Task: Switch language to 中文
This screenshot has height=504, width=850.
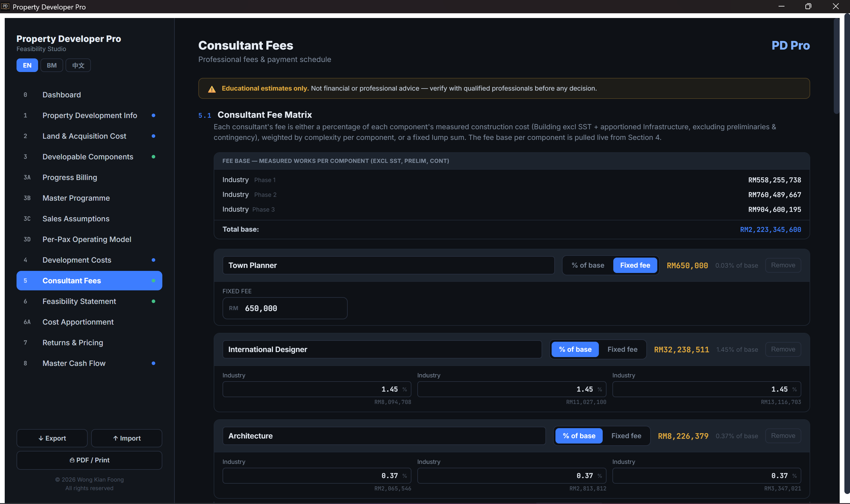Action: [78, 65]
